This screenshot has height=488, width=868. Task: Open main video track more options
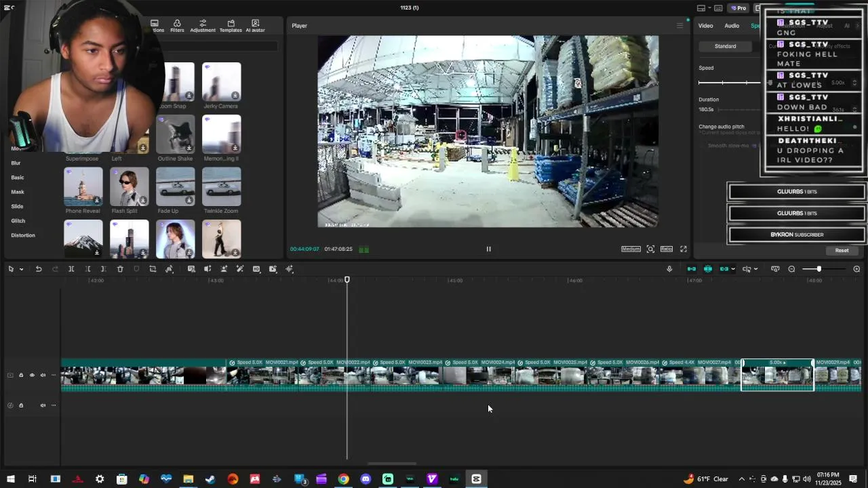click(54, 375)
